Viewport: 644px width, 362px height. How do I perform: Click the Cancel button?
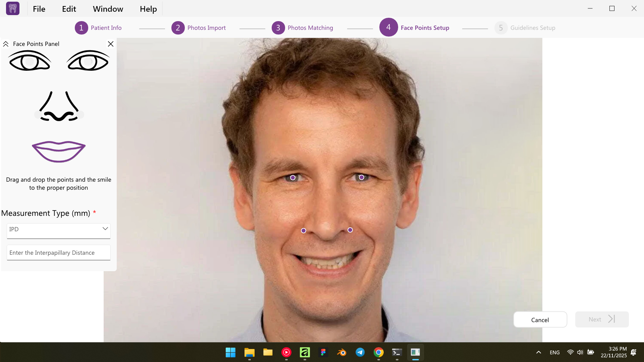540,320
